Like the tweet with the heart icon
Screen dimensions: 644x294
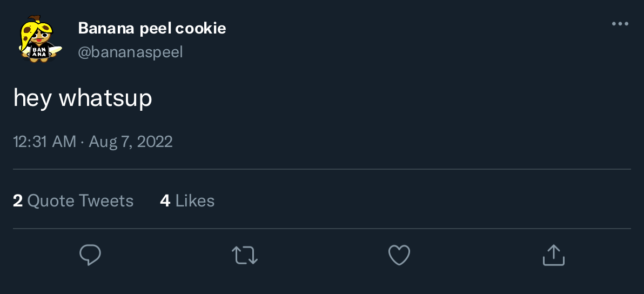pyautogui.click(x=399, y=255)
